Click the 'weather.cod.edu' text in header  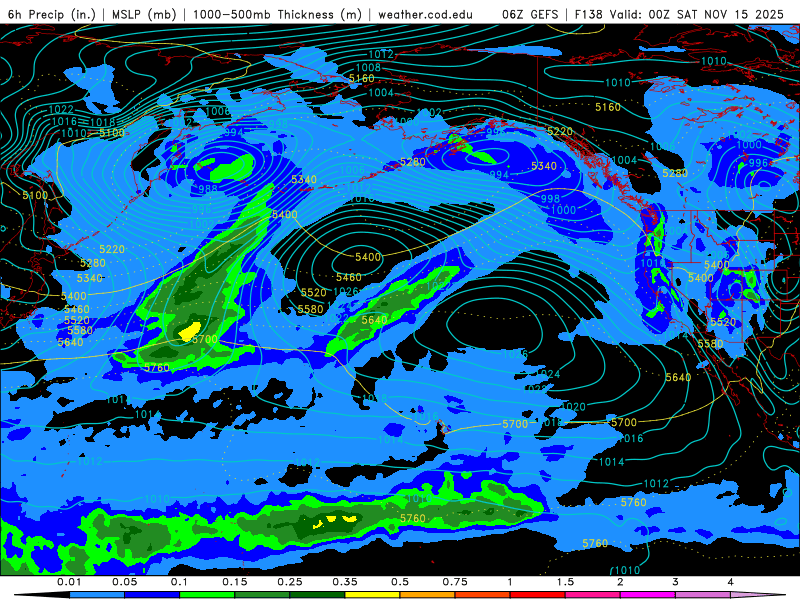425,14
